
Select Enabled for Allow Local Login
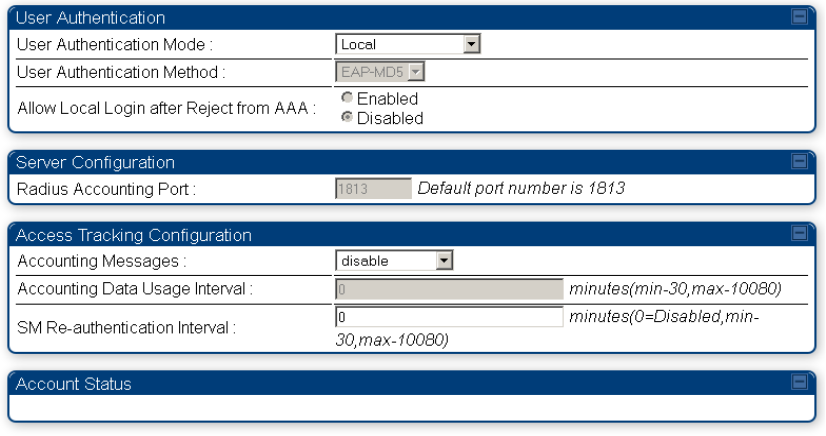point(347,97)
